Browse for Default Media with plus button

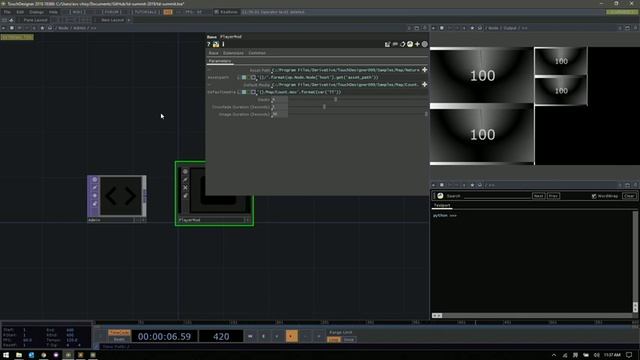click(424, 84)
